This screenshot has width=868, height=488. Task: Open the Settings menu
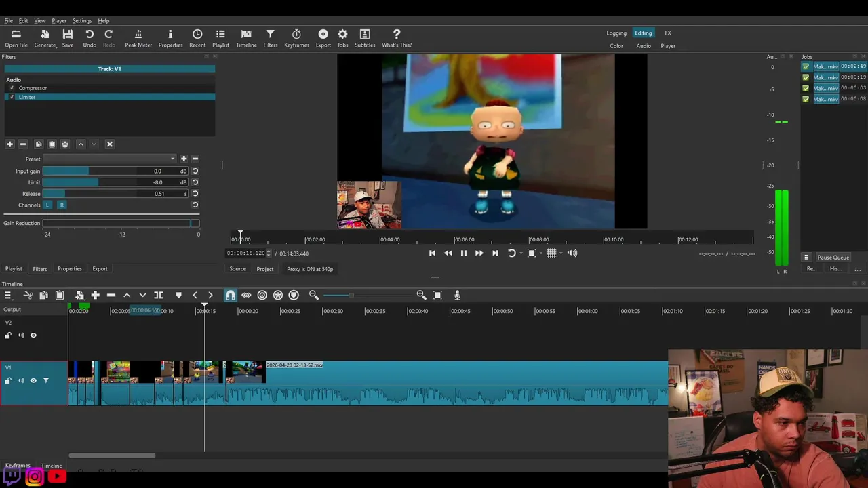pos(82,21)
